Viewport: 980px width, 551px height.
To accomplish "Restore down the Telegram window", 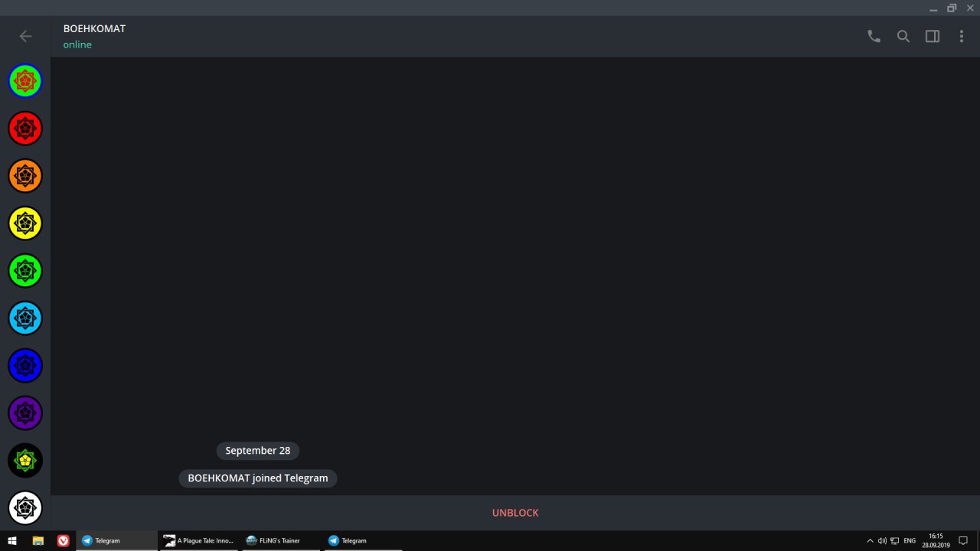I will tap(952, 8).
